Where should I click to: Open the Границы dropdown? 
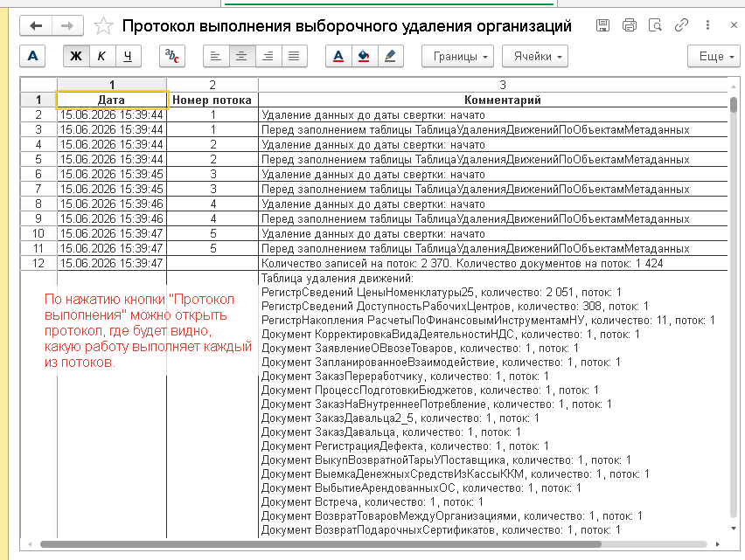[x=458, y=56]
